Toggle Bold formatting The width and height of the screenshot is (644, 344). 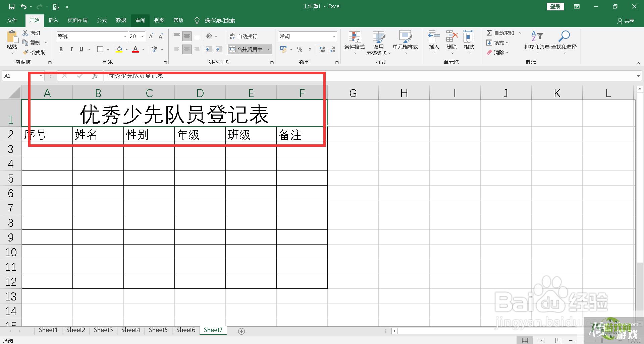(x=61, y=49)
